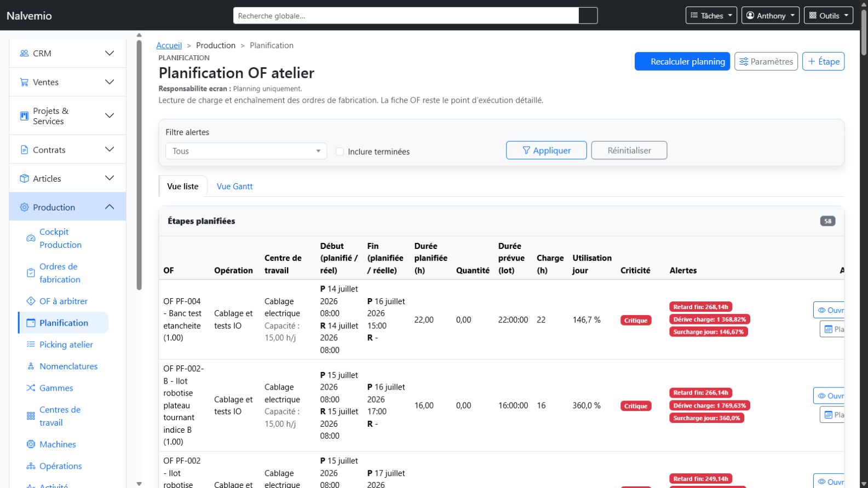Click the Ventes shopping cart icon
This screenshot has width=868, height=488.
click(x=24, y=82)
